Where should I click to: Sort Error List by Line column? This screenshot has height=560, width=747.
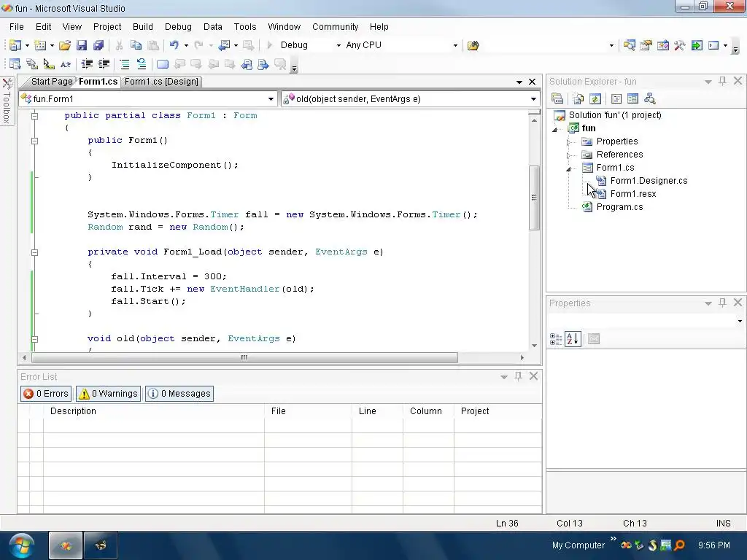point(377,411)
